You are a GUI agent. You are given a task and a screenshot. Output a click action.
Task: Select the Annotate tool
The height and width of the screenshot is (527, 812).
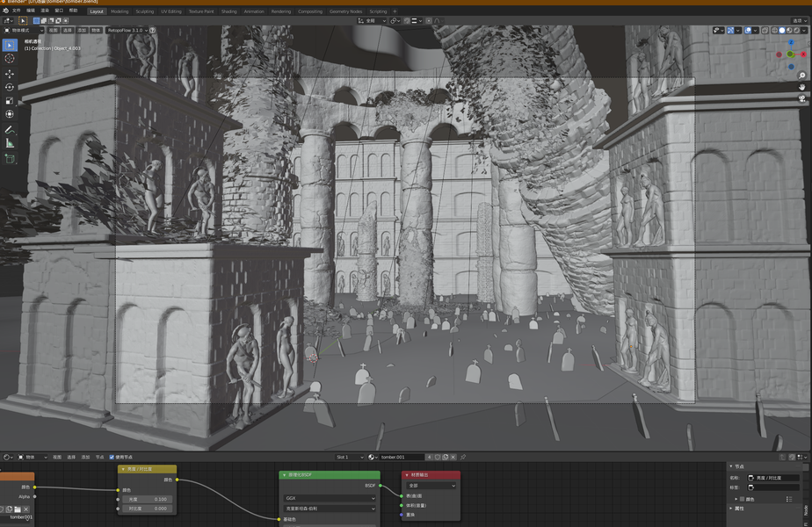(10, 129)
